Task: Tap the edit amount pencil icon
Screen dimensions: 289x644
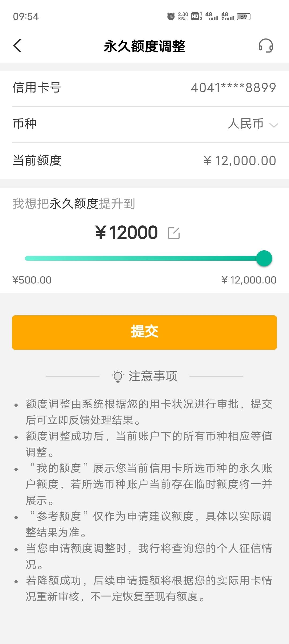Action: click(174, 233)
